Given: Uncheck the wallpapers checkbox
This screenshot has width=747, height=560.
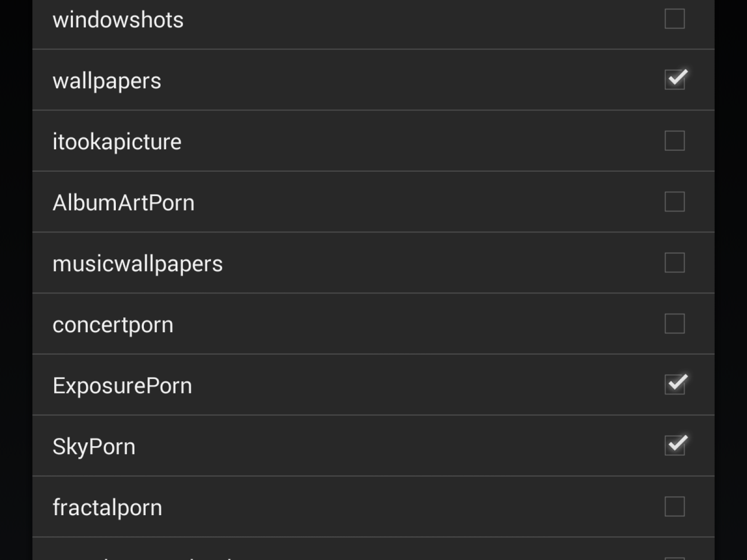Looking at the screenshot, I should pyautogui.click(x=674, y=80).
